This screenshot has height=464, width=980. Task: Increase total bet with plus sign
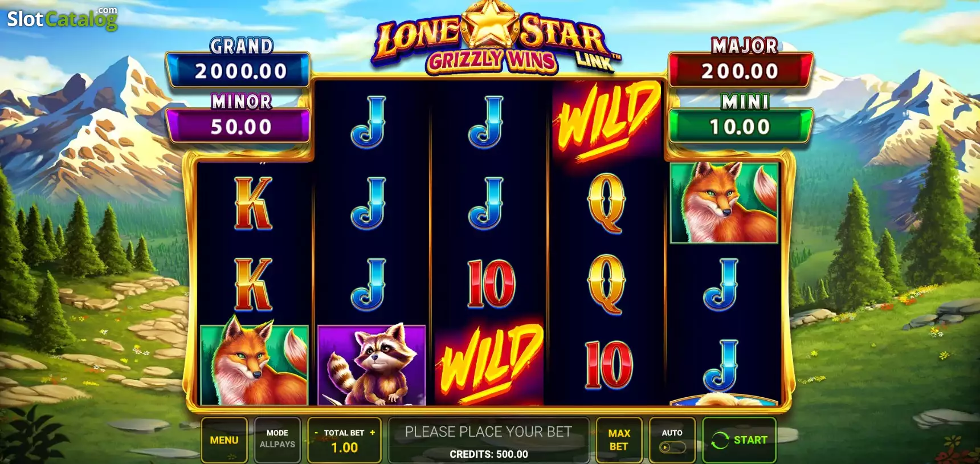pos(373,433)
